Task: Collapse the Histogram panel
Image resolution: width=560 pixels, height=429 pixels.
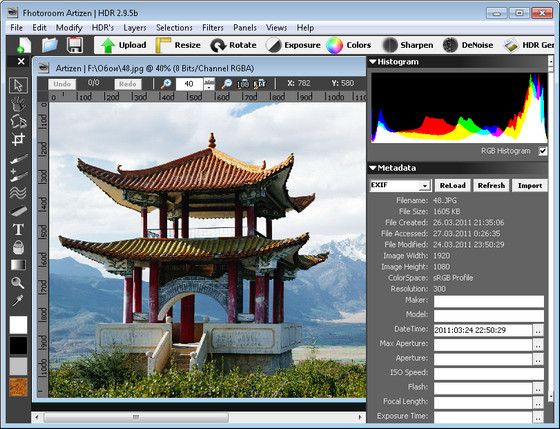Action: pos(373,62)
